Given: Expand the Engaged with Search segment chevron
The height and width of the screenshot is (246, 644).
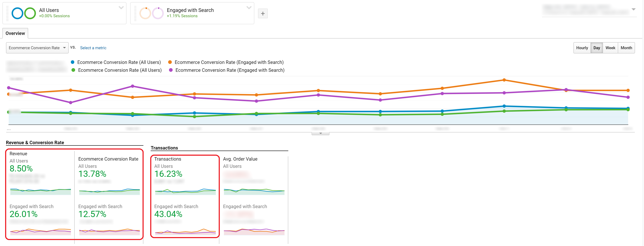Looking at the screenshot, I should click(x=249, y=8).
